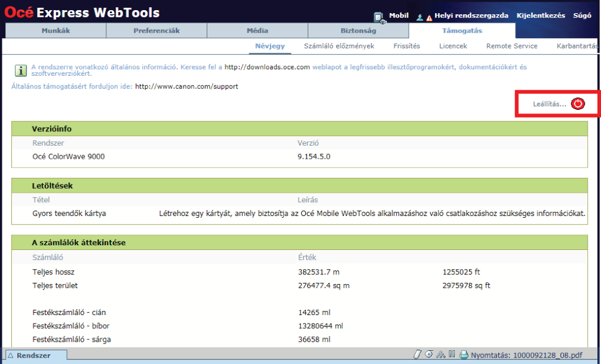
Task: Click the warning triangle icon in header
Action: click(x=429, y=18)
